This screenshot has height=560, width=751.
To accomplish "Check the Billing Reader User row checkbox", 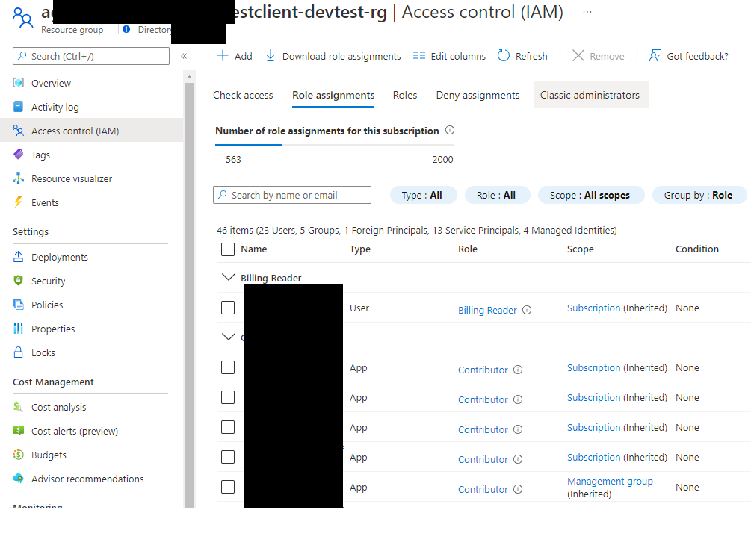I will click(x=228, y=308).
